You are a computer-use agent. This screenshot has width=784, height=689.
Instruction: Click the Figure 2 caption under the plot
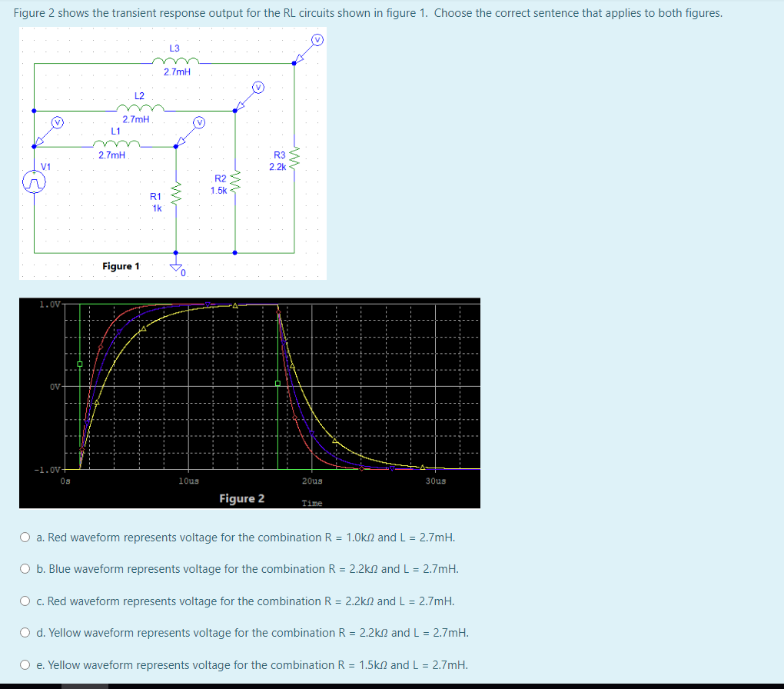tap(242, 498)
